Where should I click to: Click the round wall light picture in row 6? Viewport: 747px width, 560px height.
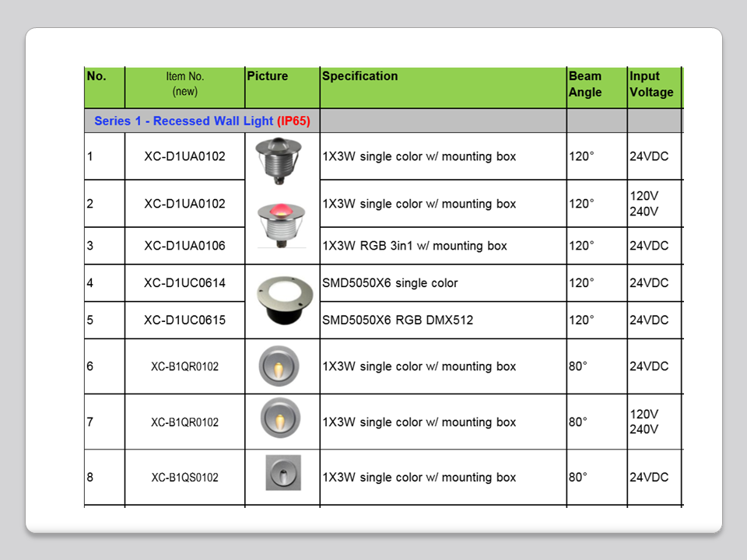click(279, 366)
